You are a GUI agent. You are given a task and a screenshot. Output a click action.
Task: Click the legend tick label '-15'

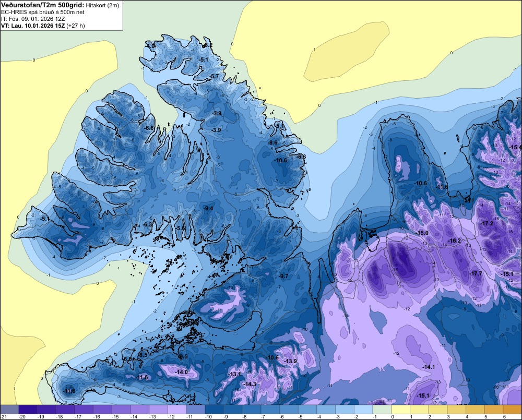115,417
